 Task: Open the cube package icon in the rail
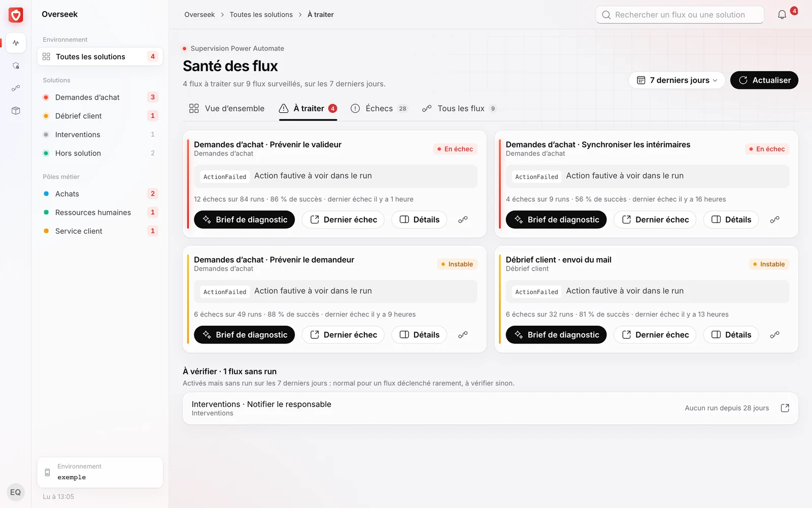tap(16, 110)
